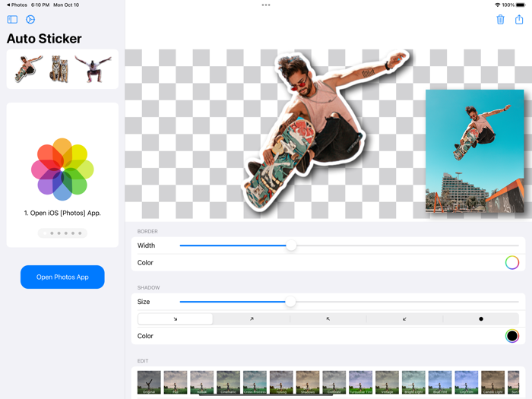Tap the Photos flower app icon
The height and width of the screenshot is (399, 532).
tap(62, 169)
